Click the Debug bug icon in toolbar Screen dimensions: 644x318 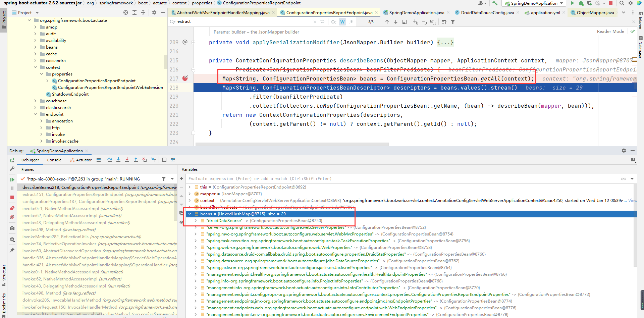click(x=581, y=3)
